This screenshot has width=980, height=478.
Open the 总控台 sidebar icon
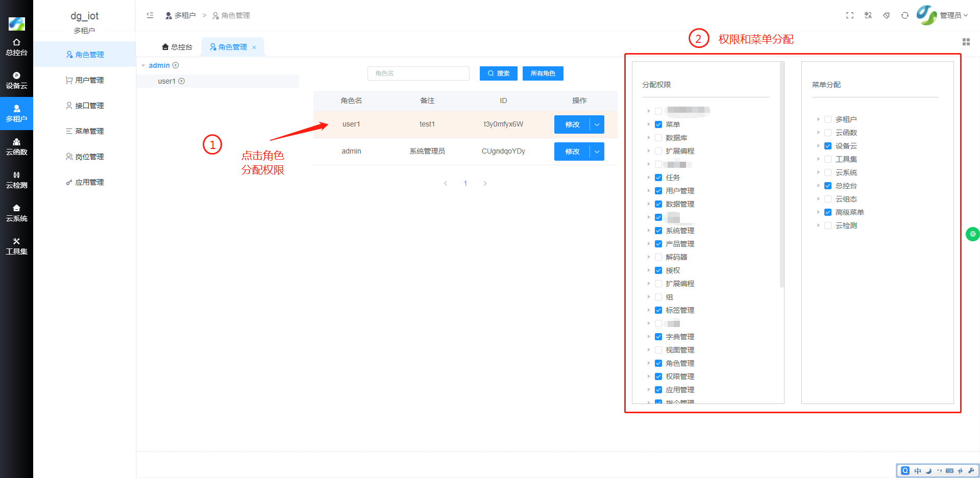[x=16, y=47]
